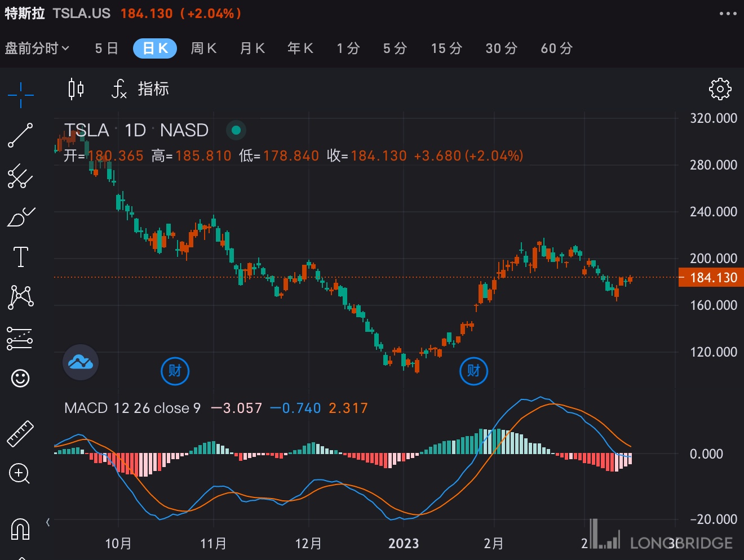Open the candlestick chart type selector
This screenshot has height=560, width=744.
(76, 89)
